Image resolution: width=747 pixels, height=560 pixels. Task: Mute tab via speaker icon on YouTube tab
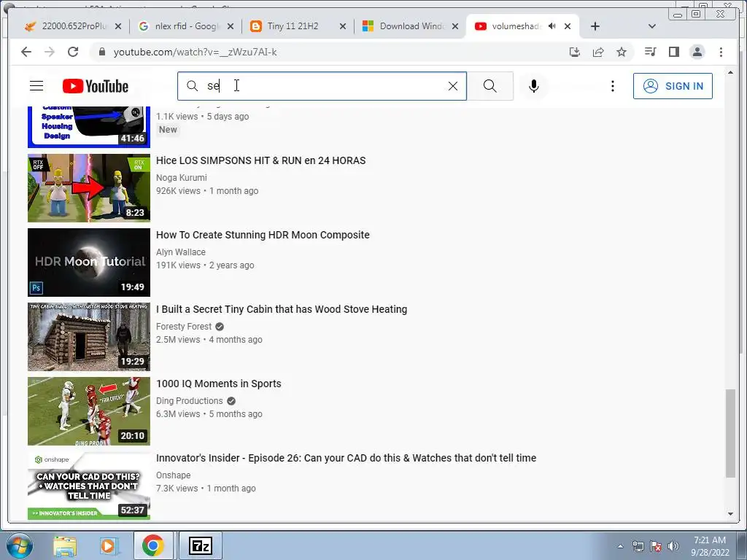point(551,26)
